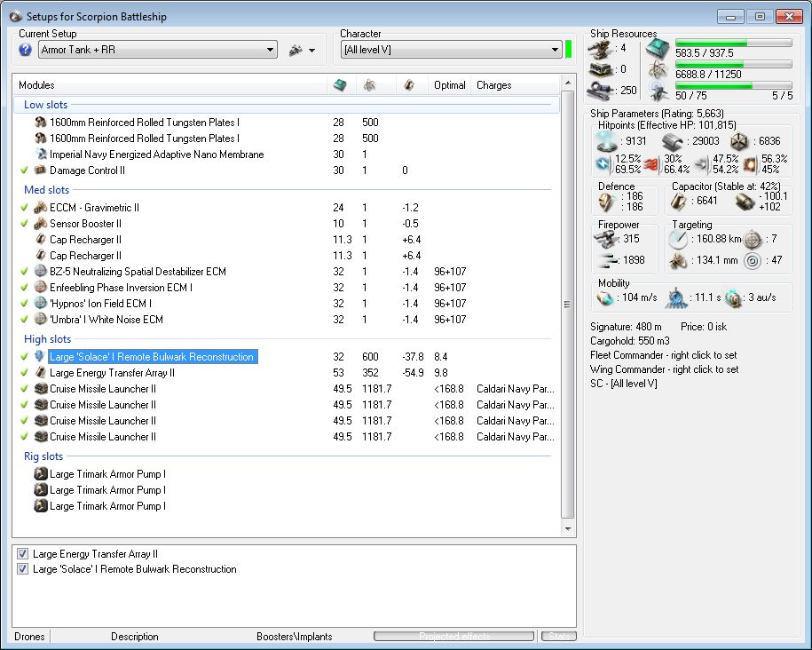Click the CPU resource icon beside 583.5 / 937.5
812x650 pixels.
coord(658,49)
